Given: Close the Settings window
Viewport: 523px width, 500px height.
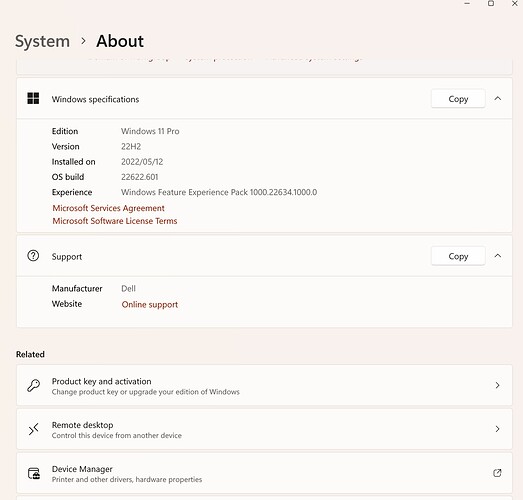Looking at the screenshot, I should 515,4.
